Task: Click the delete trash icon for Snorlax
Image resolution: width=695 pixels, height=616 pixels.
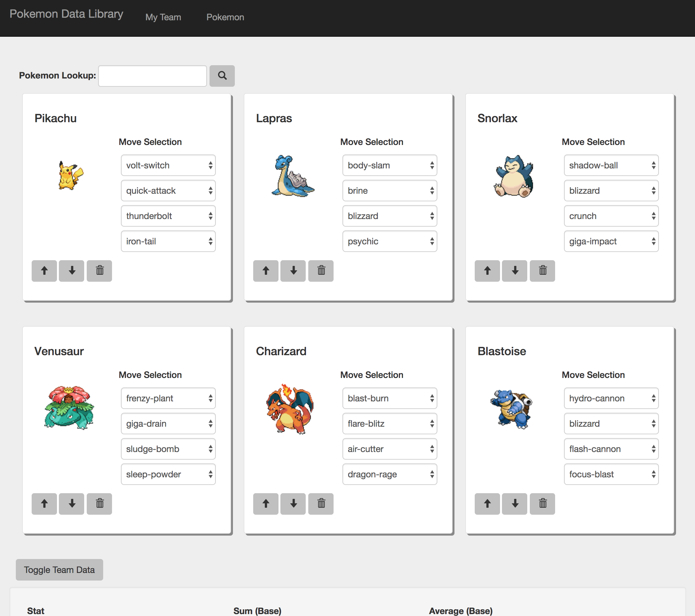Action: click(542, 271)
